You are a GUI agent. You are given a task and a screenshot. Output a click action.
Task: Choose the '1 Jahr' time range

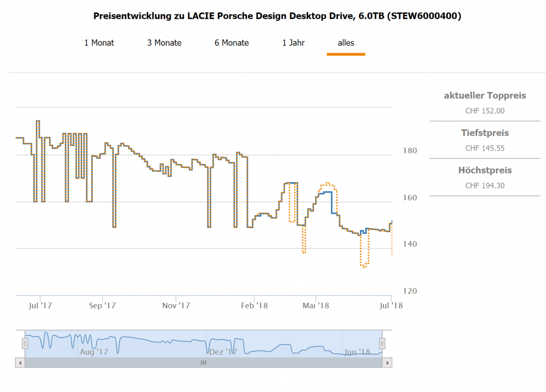point(293,43)
